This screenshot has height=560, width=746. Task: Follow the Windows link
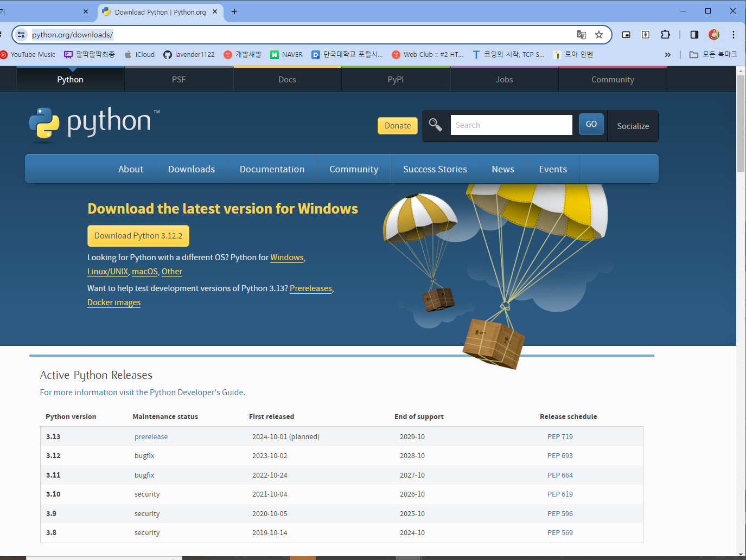click(x=287, y=258)
